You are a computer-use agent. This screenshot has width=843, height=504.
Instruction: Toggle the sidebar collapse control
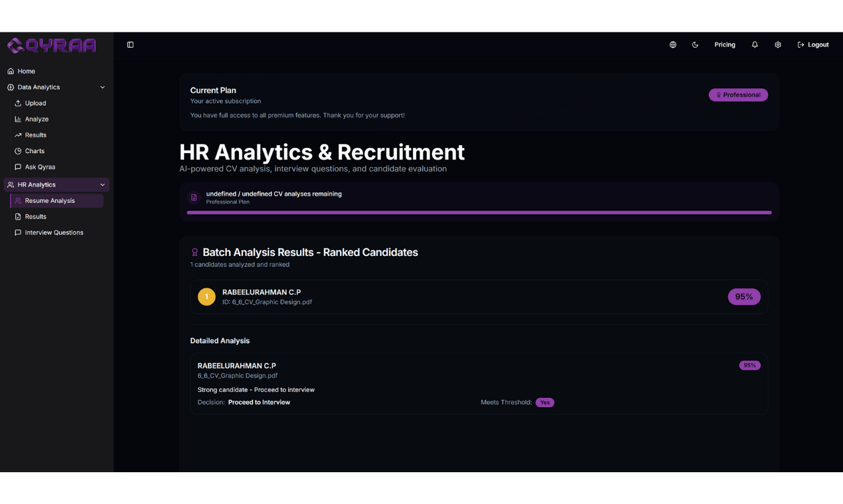[x=130, y=44]
